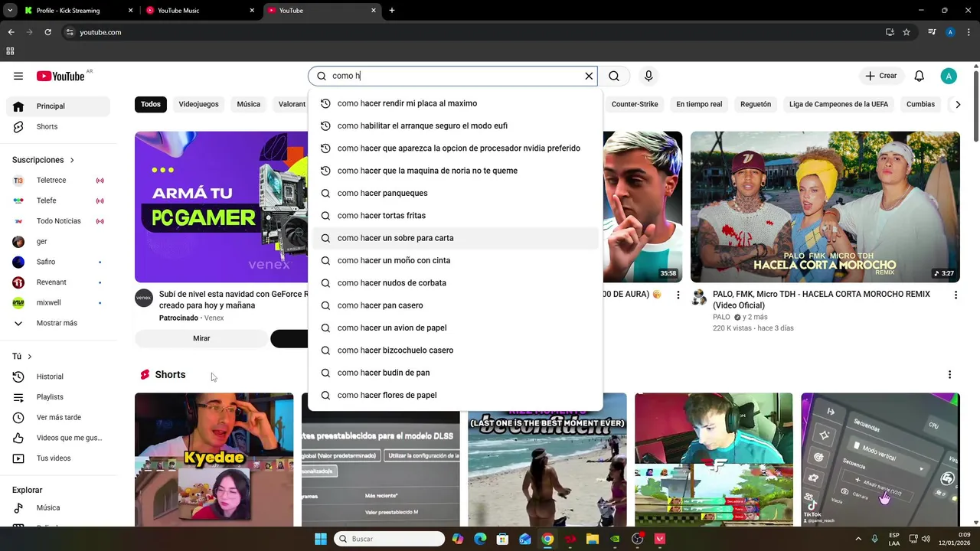Open the Safiro subscription channel
Screen dimensions: 980x551
[58, 262]
